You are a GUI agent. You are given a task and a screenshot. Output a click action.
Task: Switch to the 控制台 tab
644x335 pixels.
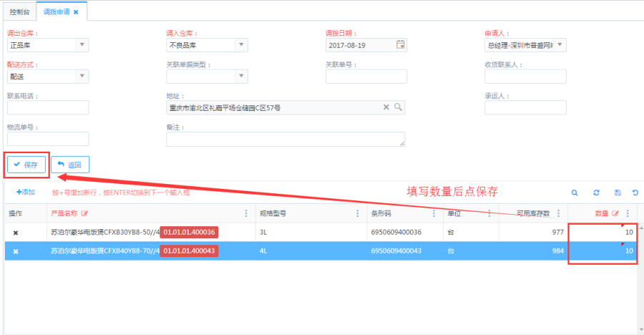[x=18, y=12]
